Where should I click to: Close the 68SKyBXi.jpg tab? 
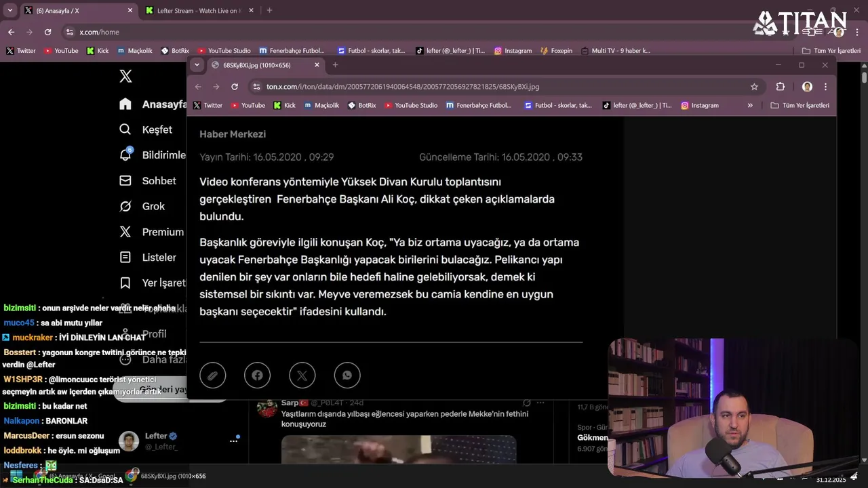(317, 65)
